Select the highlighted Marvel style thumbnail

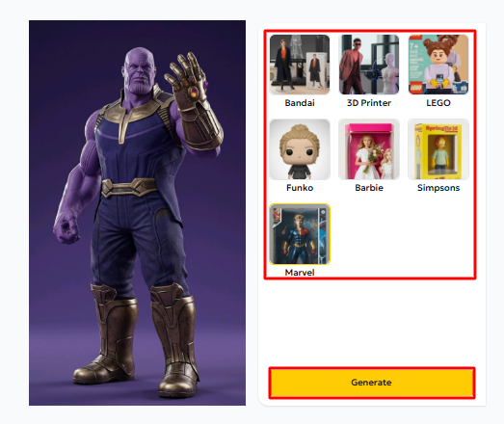[300, 234]
